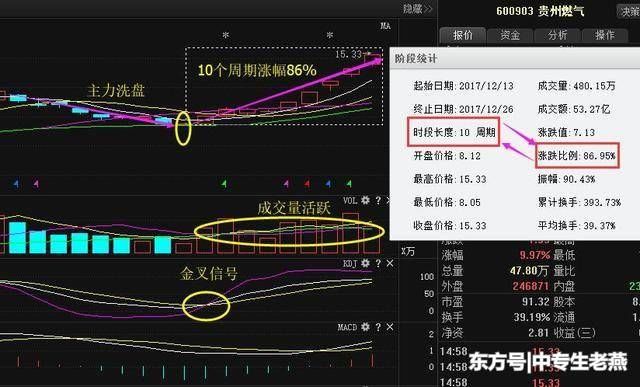
Task: Click the MACD indicator name label
Action: pyautogui.click(x=347, y=327)
